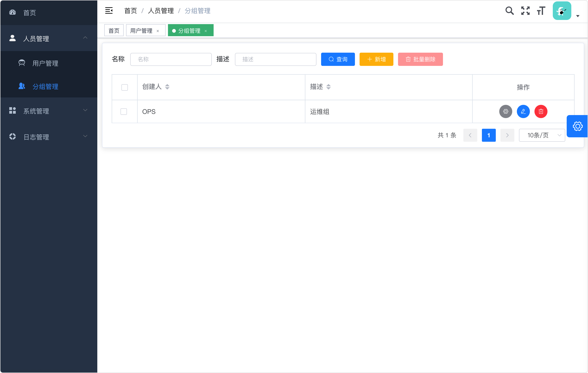588x373 pixels.
Task: Sort by 创建人 column arrows
Action: [167, 87]
